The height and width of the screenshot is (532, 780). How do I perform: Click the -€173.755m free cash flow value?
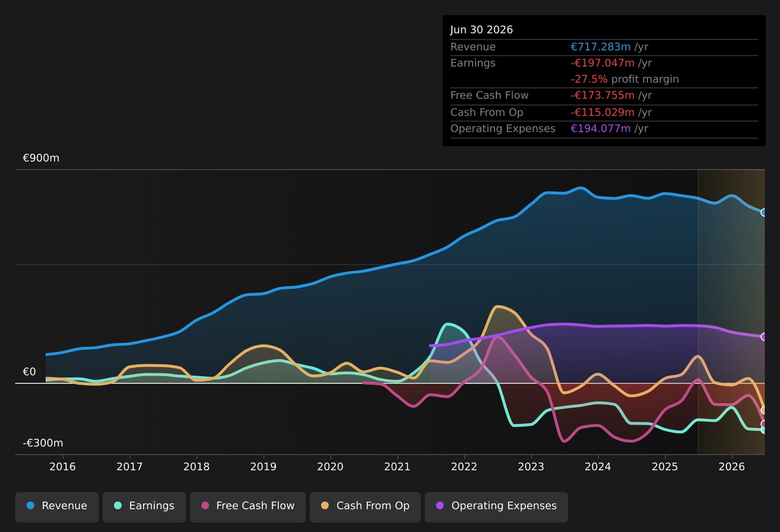tap(602, 96)
